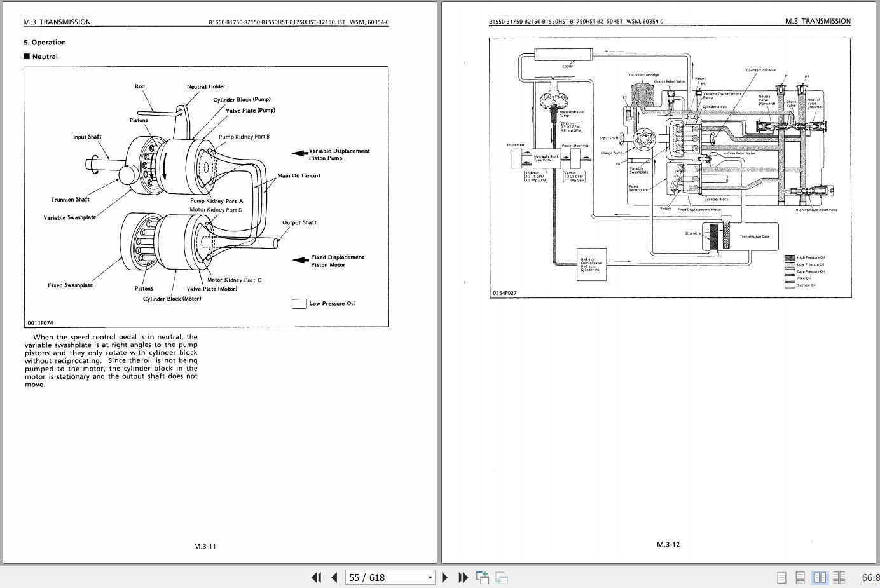
Task: Go to the next page
Action: (445, 577)
